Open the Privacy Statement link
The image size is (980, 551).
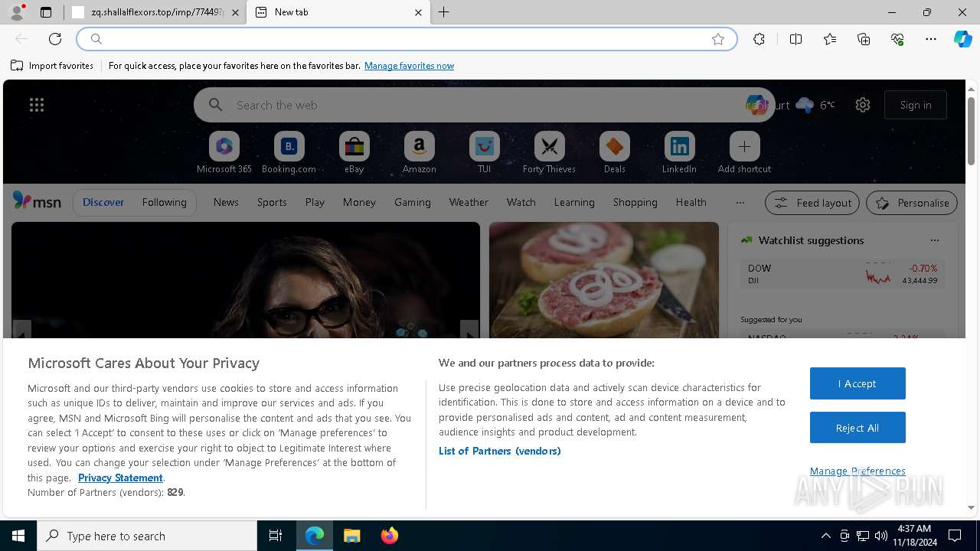[120, 478]
